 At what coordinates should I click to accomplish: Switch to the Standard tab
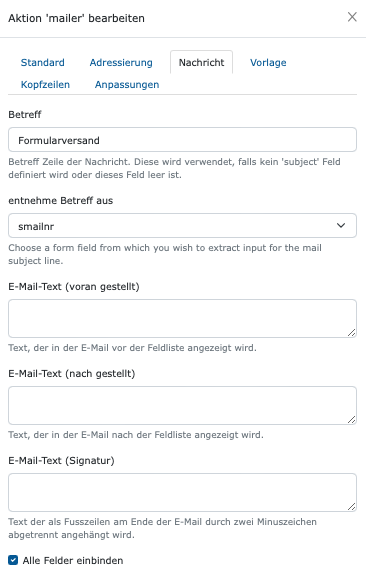[x=42, y=62]
